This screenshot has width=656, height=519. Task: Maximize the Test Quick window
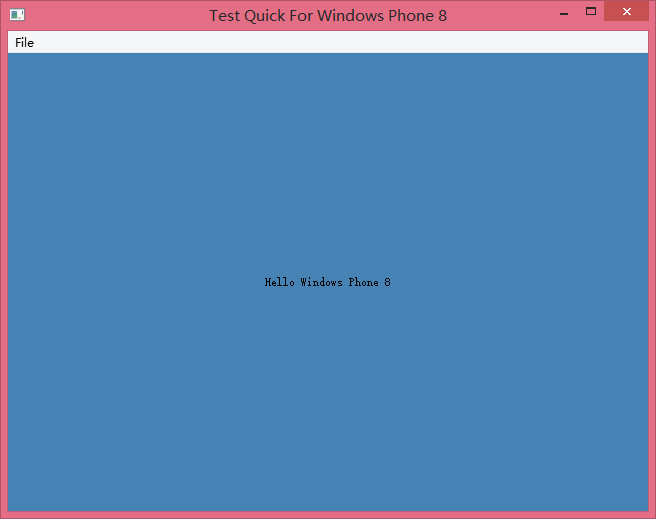click(x=591, y=12)
